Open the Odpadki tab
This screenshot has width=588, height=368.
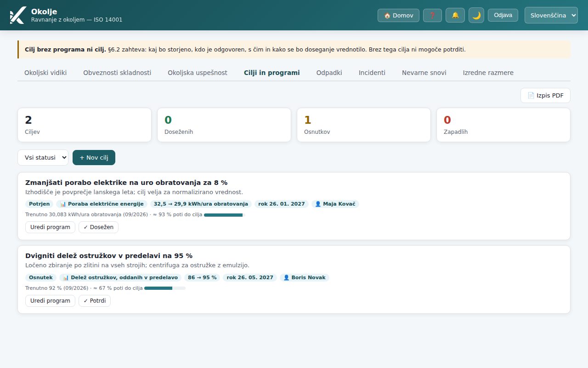329,73
